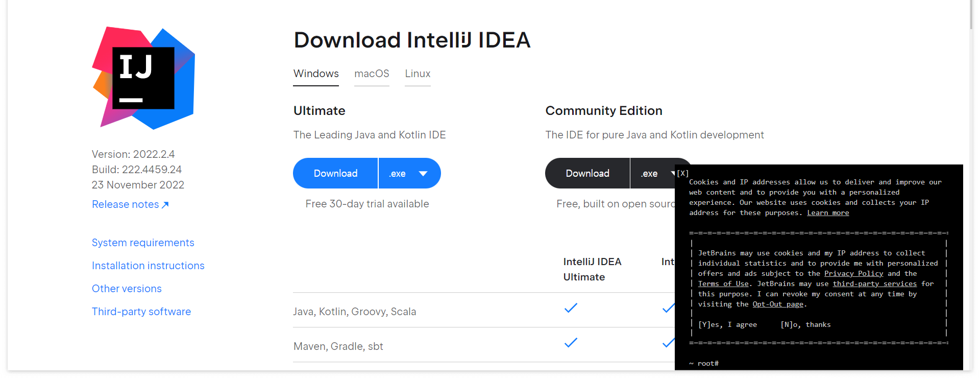Click 'Download IntelliJ IDEA' page title
Viewport: 980px width, 378px height.
(x=412, y=40)
